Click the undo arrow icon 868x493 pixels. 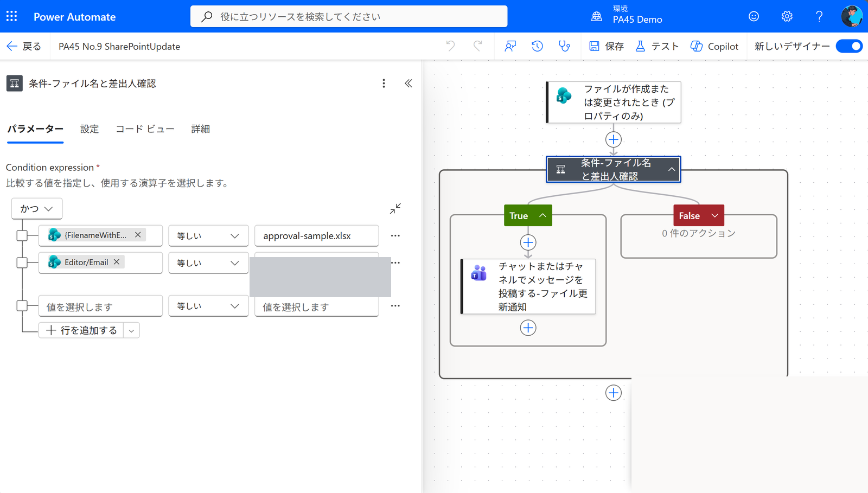450,46
